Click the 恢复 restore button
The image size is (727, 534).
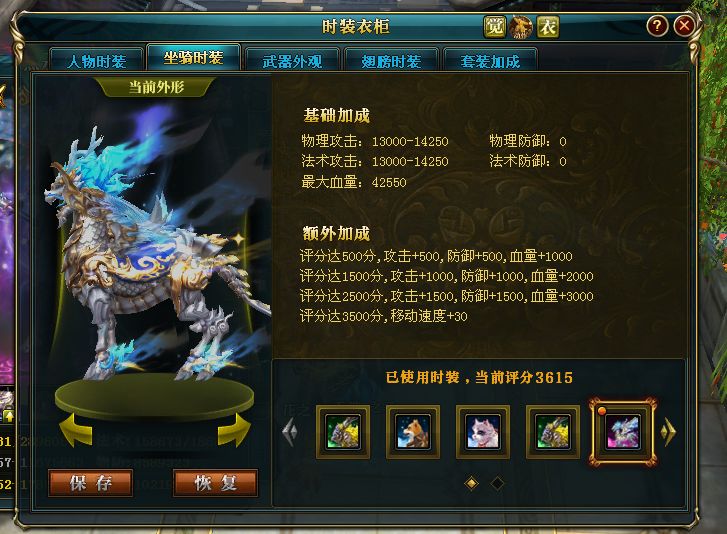pyautogui.click(x=216, y=483)
